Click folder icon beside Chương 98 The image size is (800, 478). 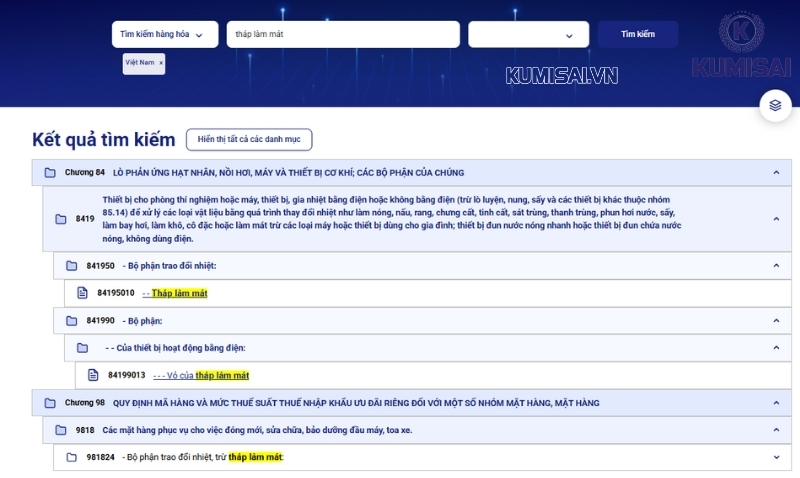[50, 403]
